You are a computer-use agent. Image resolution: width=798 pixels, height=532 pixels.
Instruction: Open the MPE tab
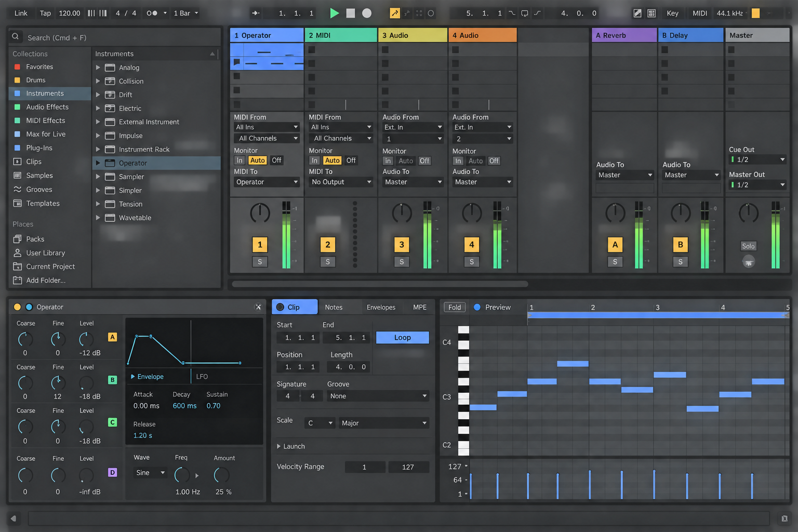pyautogui.click(x=420, y=307)
